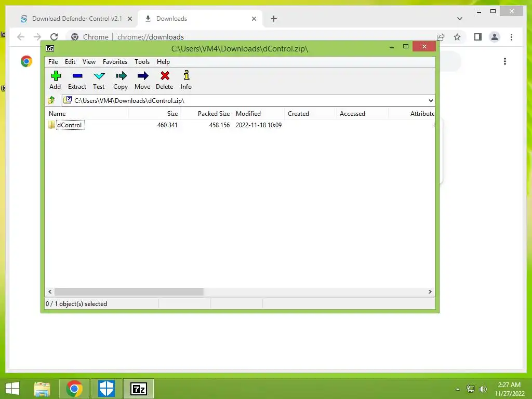Image resolution: width=532 pixels, height=399 pixels.
Task: Click the Attributes column header
Action: pos(412,114)
